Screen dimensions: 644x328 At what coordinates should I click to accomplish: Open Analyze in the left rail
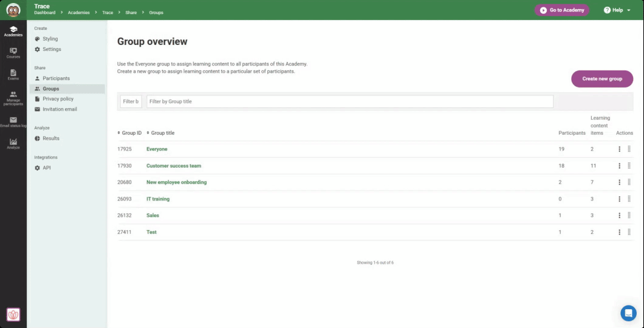(13, 143)
